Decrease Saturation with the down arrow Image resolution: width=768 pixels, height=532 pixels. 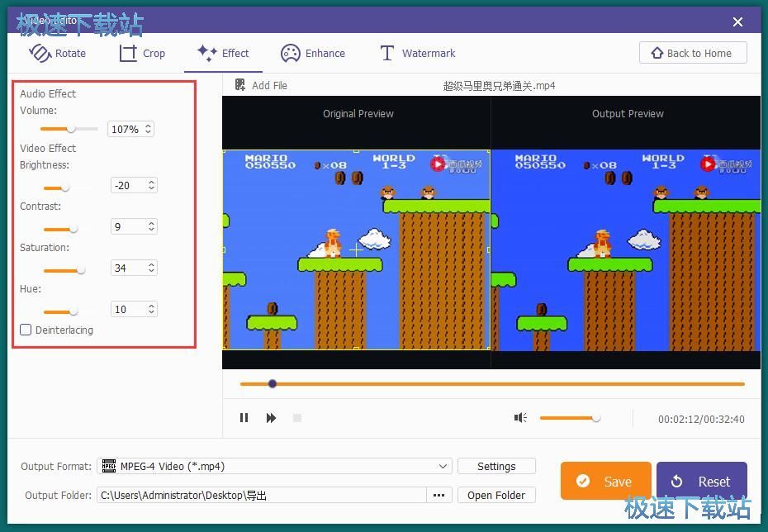(x=151, y=271)
